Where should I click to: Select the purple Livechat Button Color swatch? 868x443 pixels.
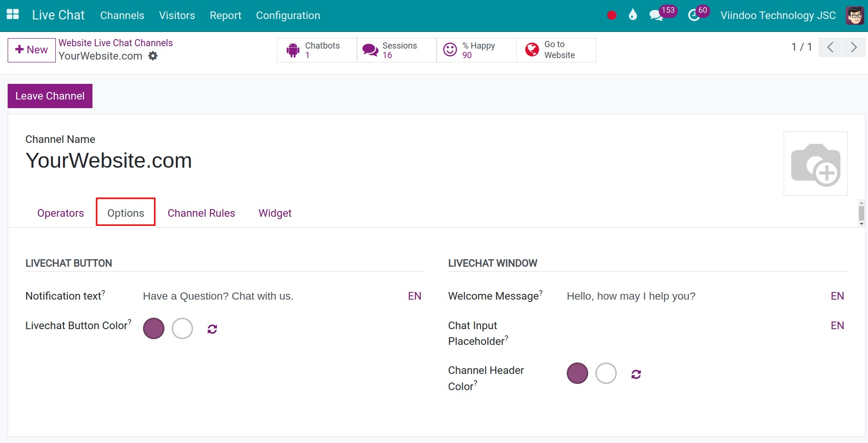coord(153,328)
